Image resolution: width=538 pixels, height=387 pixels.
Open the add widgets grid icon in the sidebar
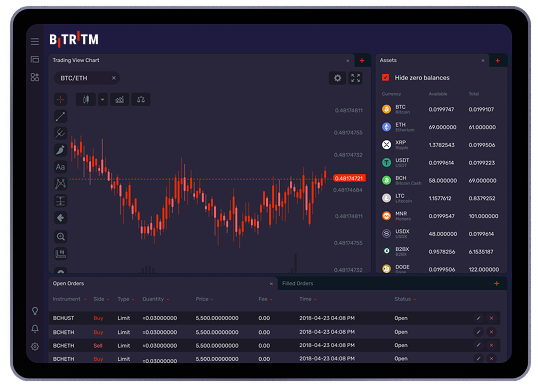(x=35, y=77)
